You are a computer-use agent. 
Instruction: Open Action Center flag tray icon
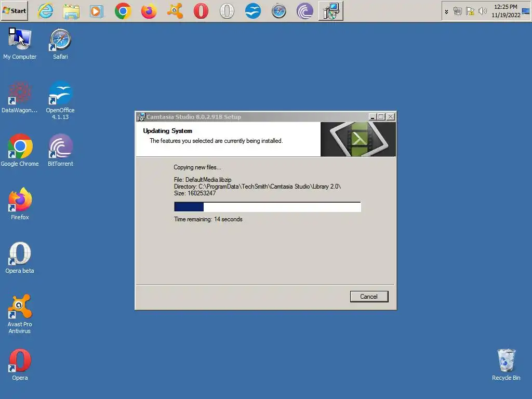pos(470,11)
